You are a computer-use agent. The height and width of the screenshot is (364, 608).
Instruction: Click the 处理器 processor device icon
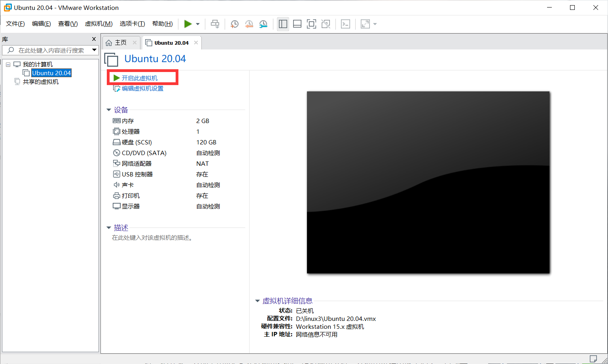click(x=116, y=131)
